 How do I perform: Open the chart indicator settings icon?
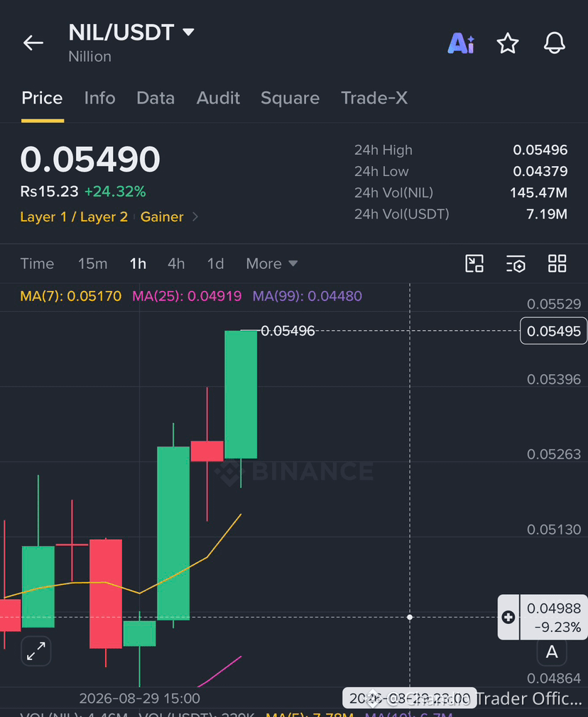[516, 264]
